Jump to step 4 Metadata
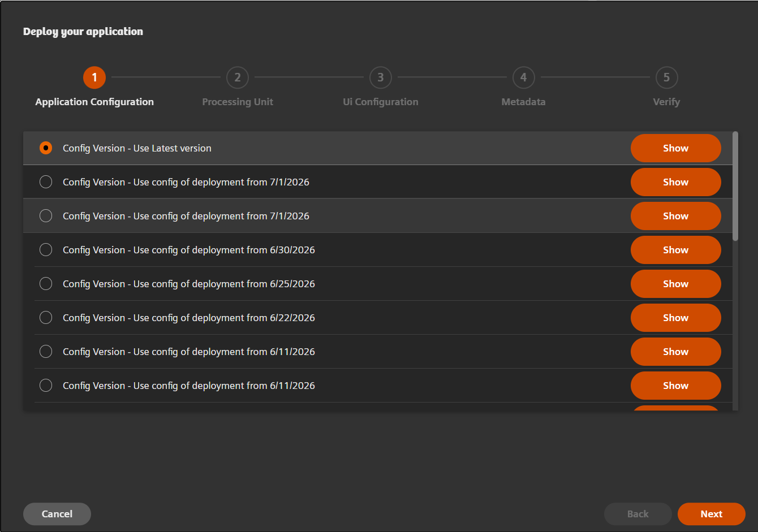 523,77
